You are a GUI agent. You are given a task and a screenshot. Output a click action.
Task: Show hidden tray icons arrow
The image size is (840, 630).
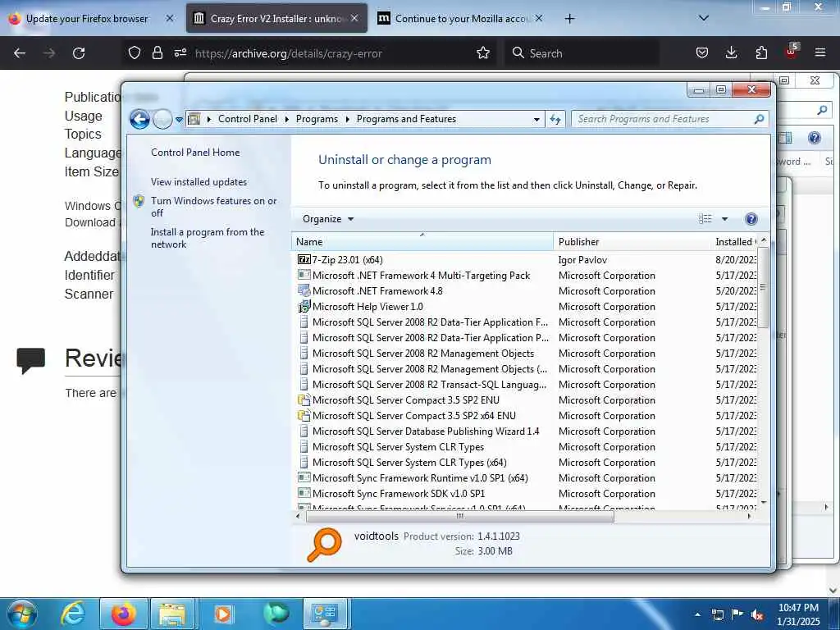point(697,615)
